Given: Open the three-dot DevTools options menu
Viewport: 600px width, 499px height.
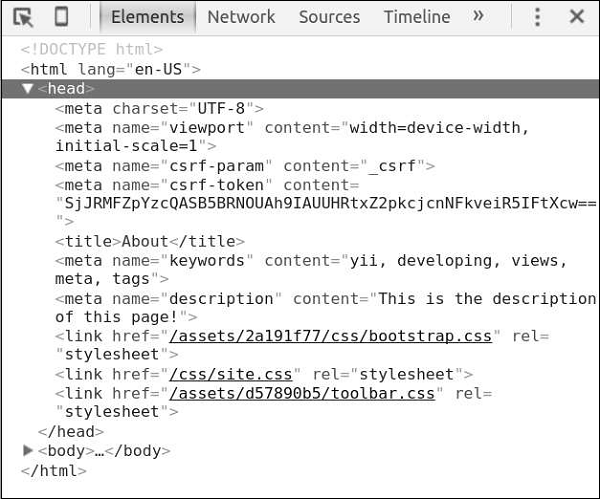Looking at the screenshot, I should 537,17.
